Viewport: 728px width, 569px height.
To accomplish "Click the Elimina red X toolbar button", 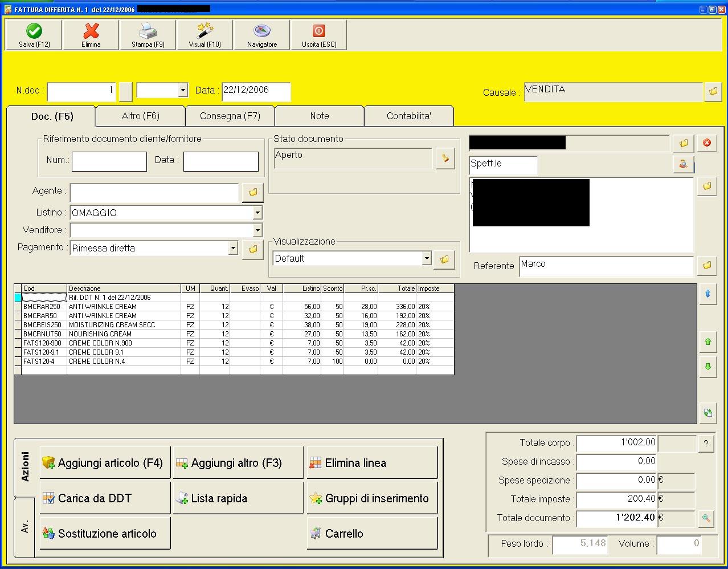I will click(91, 35).
